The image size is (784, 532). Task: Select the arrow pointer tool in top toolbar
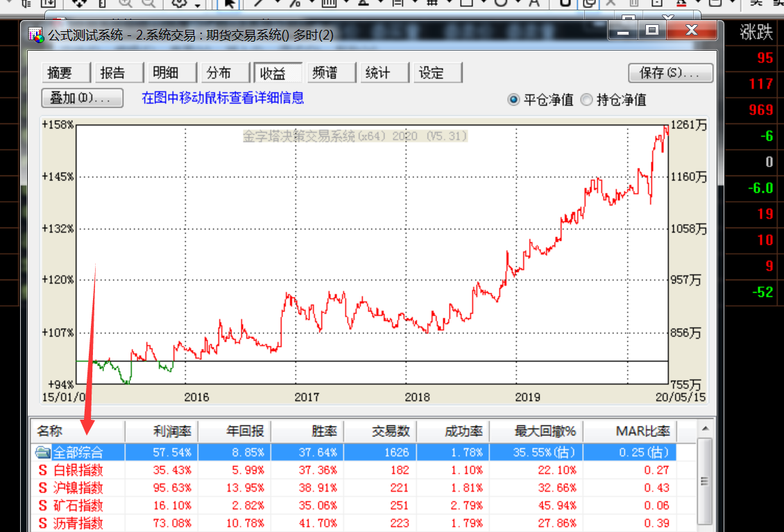230,3
